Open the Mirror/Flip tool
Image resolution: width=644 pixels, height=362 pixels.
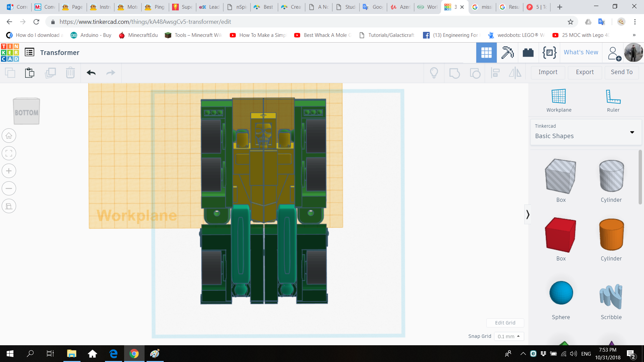pyautogui.click(x=515, y=73)
